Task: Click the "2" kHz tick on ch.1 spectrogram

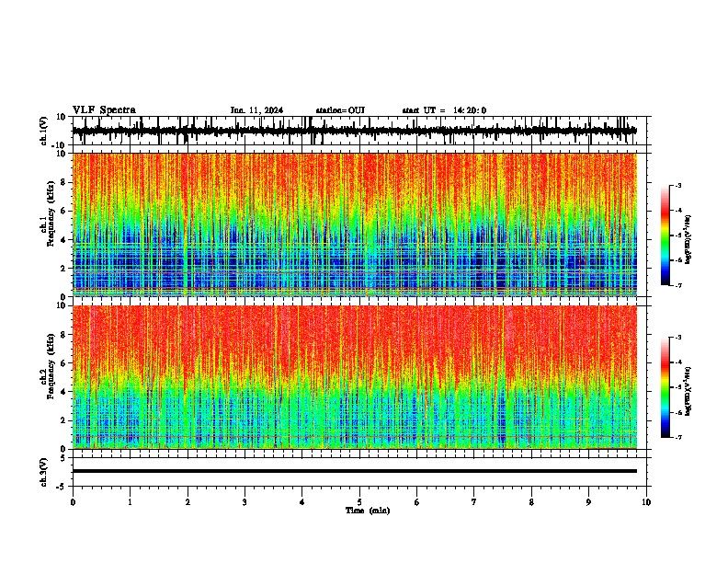Action: [x=64, y=268]
